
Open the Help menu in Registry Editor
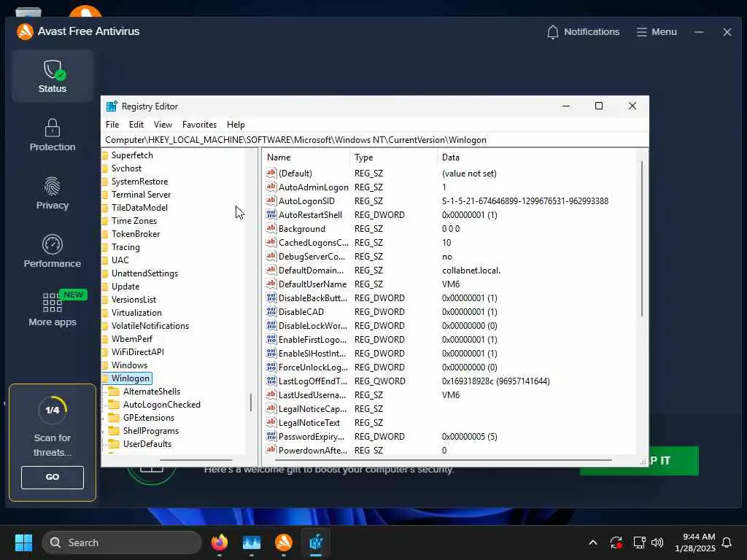coord(236,125)
